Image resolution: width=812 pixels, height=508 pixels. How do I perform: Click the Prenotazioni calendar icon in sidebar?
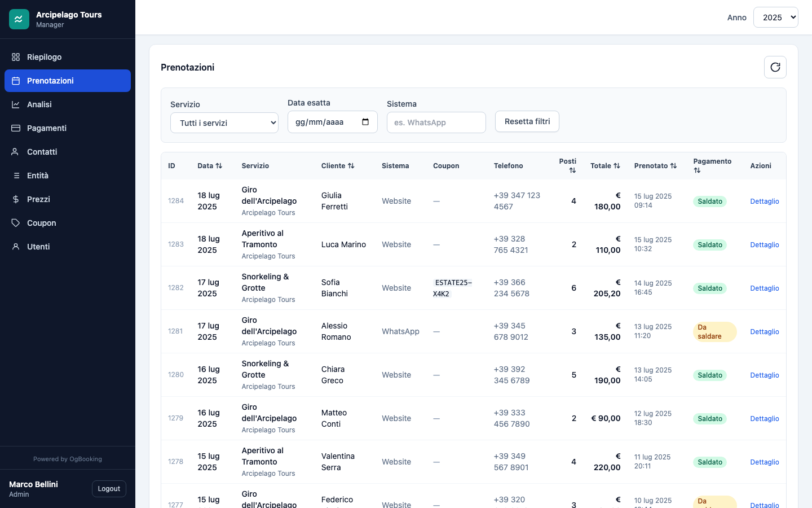(16, 81)
